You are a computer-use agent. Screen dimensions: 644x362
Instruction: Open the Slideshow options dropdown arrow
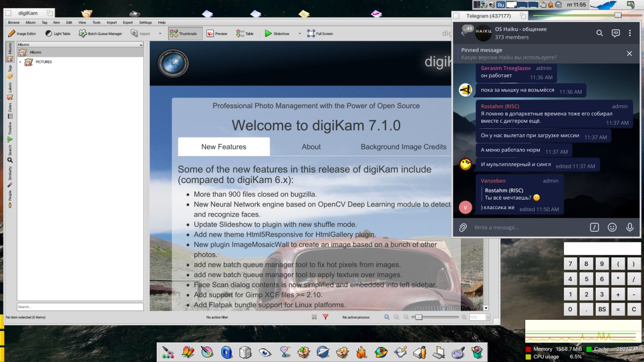pyautogui.click(x=299, y=34)
